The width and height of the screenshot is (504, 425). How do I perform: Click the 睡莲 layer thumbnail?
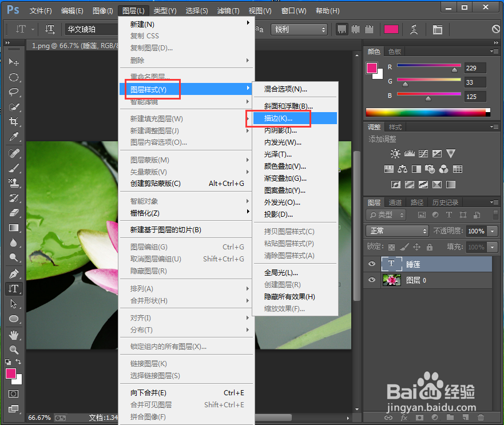click(x=392, y=264)
